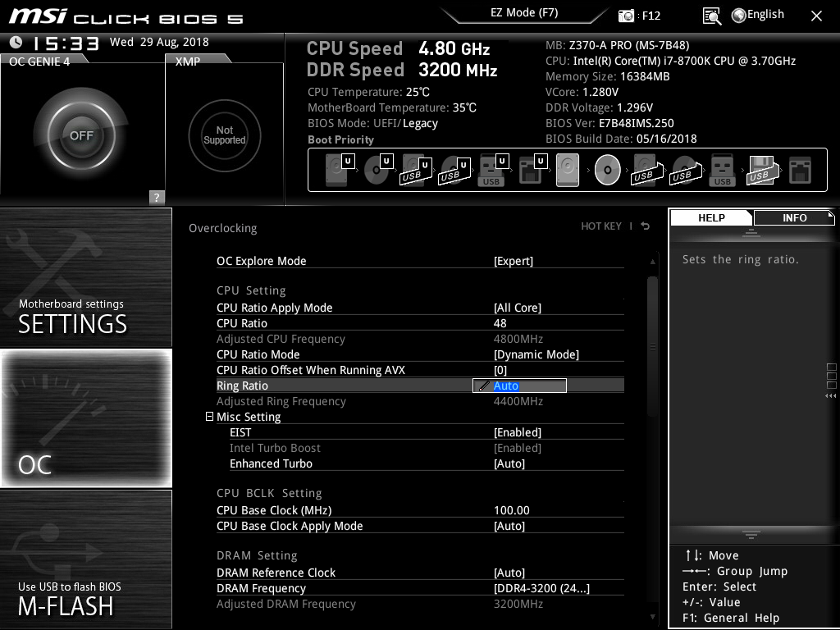The image size is (840, 630).
Task: Click the globe language icon
Action: pos(738,16)
